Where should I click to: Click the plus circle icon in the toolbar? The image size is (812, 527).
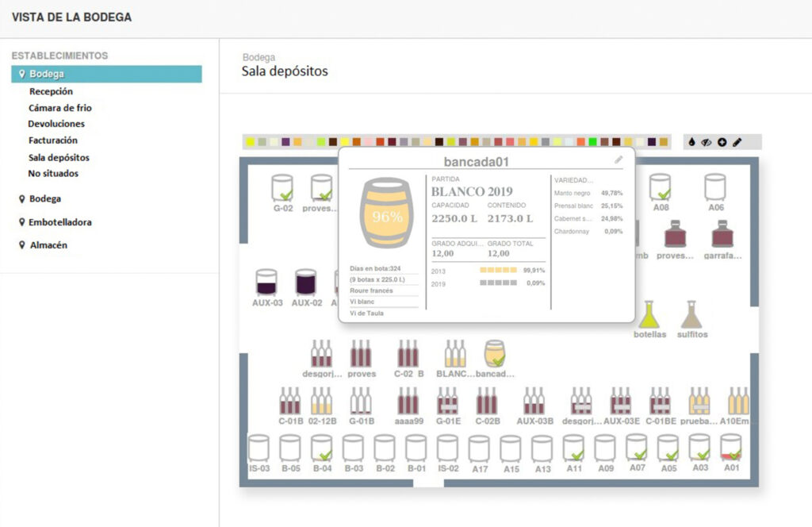(722, 142)
